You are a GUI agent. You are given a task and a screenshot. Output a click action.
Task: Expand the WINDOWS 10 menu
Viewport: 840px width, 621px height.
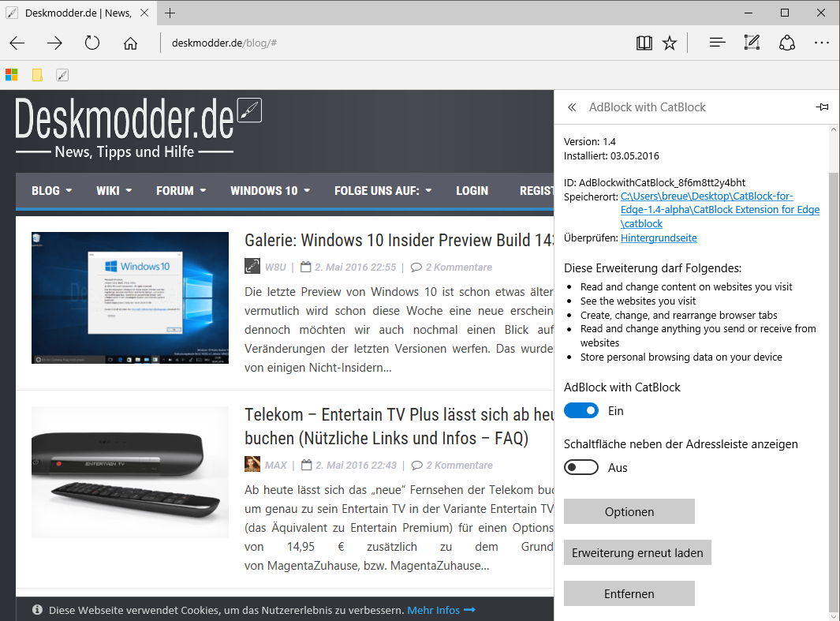point(270,191)
